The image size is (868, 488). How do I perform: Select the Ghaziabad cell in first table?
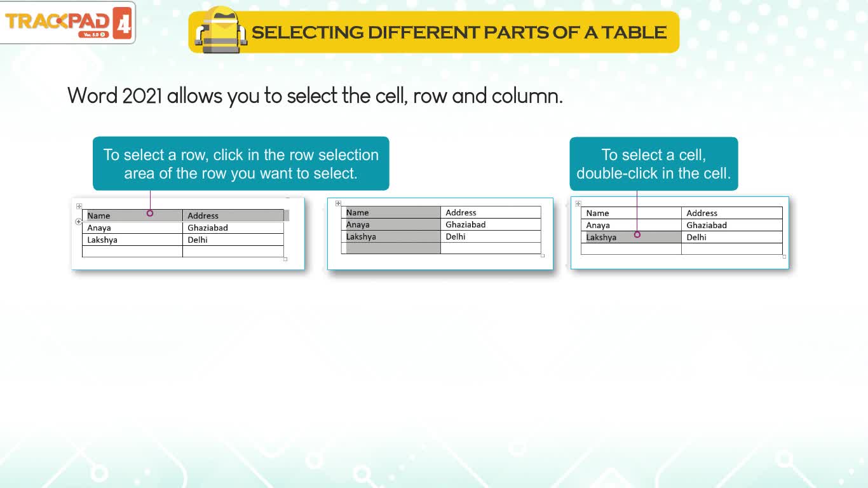pyautogui.click(x=233, y=227)
